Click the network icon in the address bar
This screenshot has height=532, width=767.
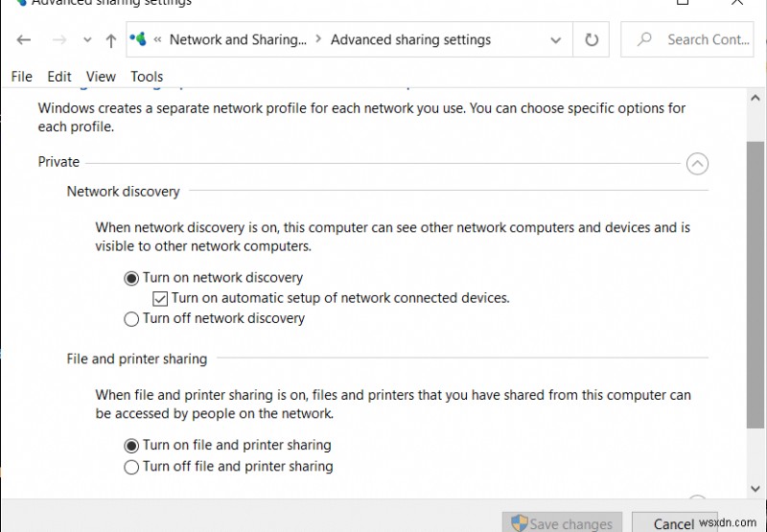(138, 38)
